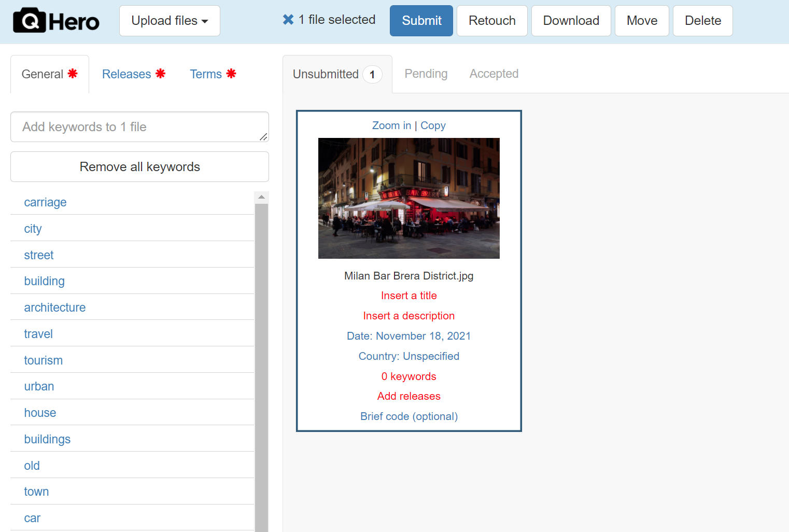
Task: Open the Retouch tool
Action: pyautogui.click(x=491, y=21)
